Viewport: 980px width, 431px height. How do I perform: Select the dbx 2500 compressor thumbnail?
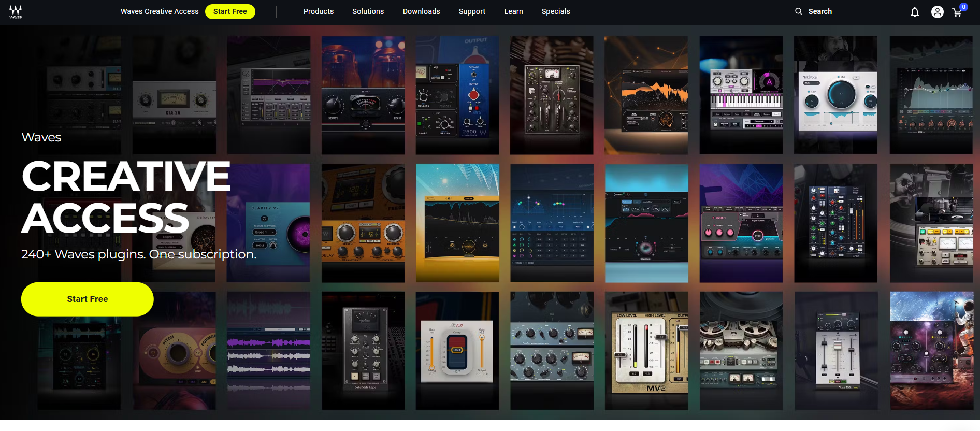[457, 95]
